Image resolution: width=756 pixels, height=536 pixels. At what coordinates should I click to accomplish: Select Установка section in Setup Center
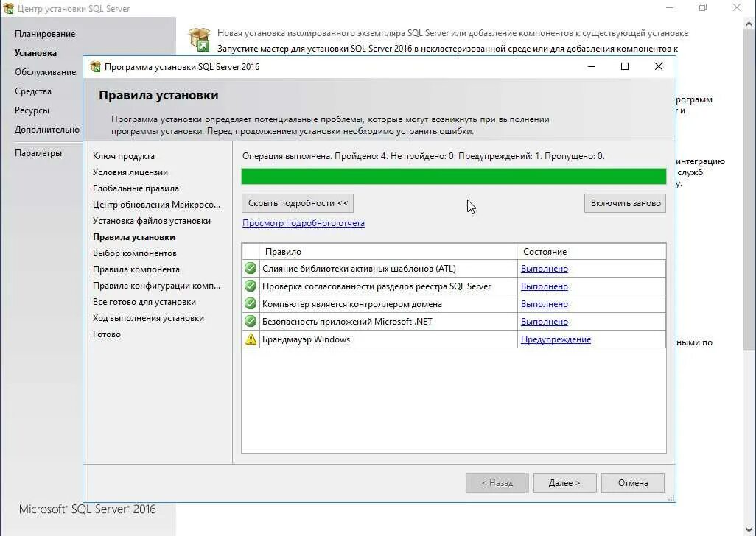coord(35,53)
